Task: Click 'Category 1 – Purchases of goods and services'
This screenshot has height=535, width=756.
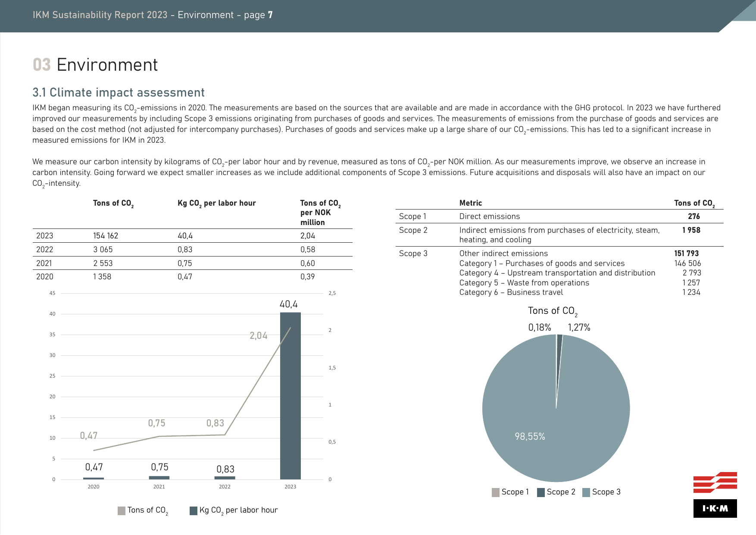Action: [x=542, y=263]
